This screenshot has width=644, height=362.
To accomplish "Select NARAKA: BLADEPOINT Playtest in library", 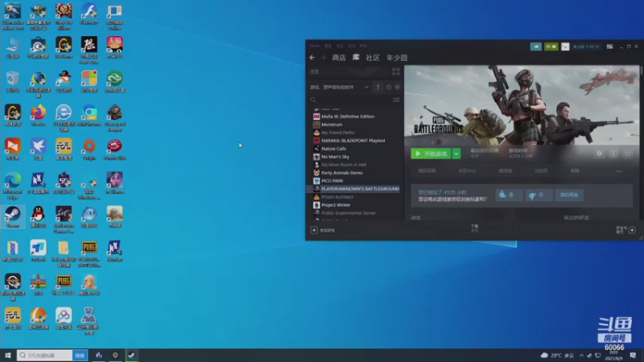I will 353,140.
